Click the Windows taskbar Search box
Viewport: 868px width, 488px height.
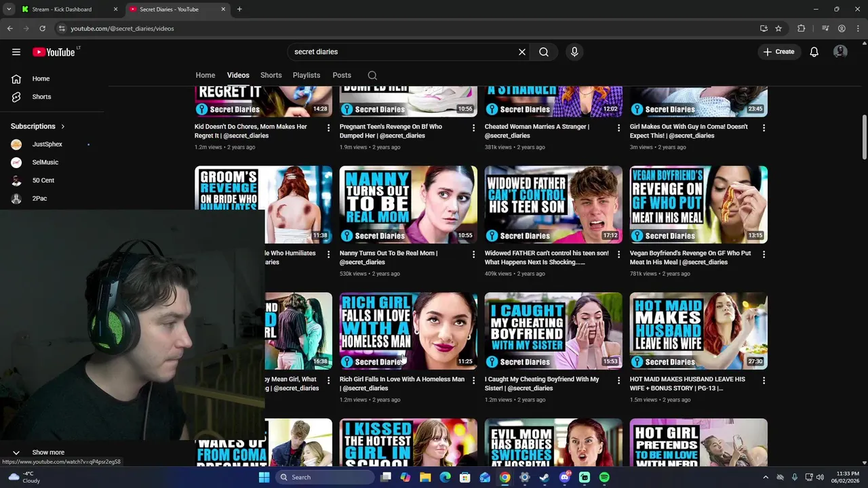click(x=324, y=477)
